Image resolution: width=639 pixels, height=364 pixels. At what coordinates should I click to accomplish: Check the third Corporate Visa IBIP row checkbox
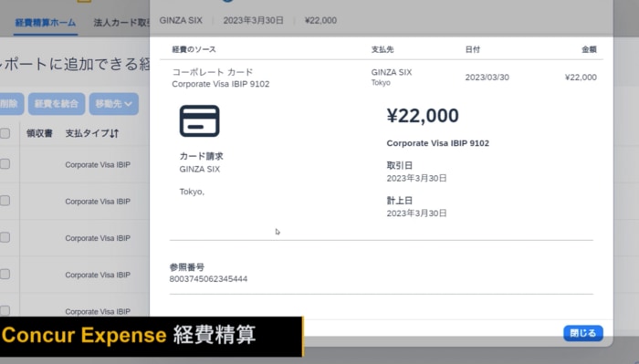pyautogui.click(x=5, y=237)
